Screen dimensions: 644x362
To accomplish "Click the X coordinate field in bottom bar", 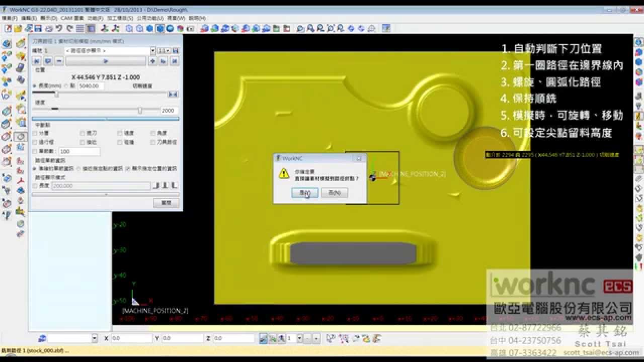I will click(x=131, y=338).
